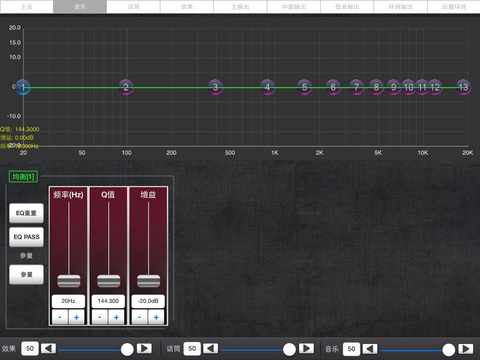
Task: Increase 音乐 level with its right arrow
Action: (x=466, y=349)
